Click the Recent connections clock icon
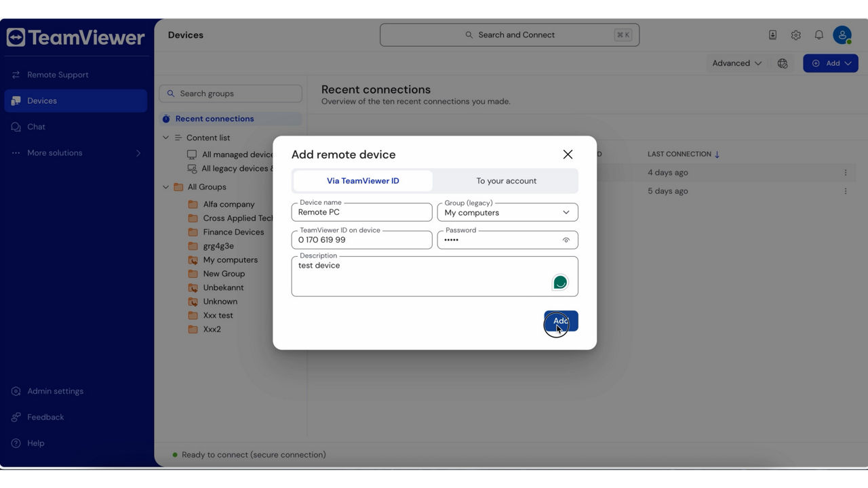 [x=166, y=119]
